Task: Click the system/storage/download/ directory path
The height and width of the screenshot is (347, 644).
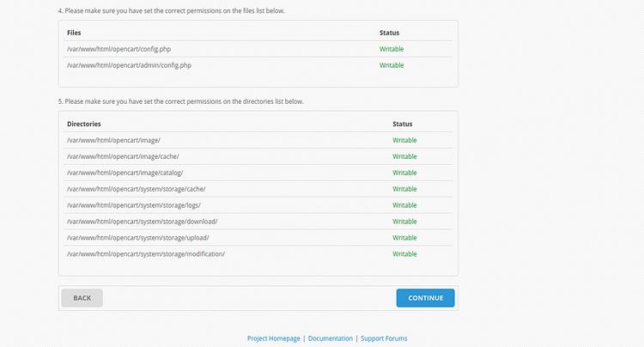Action: (142, 222)
